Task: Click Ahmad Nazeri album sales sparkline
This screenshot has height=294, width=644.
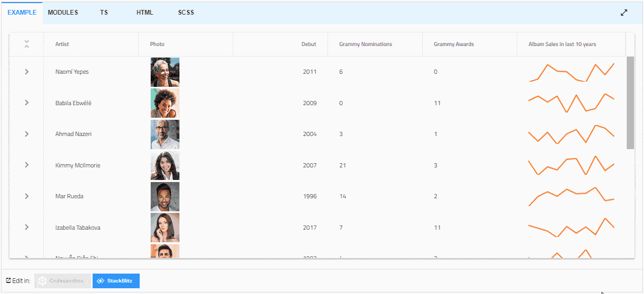Action: (x=571, y=134)
